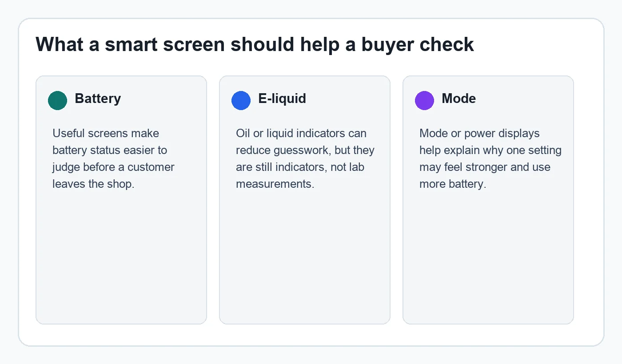Click the blank lower area of E-liquid card

[305, 257]
